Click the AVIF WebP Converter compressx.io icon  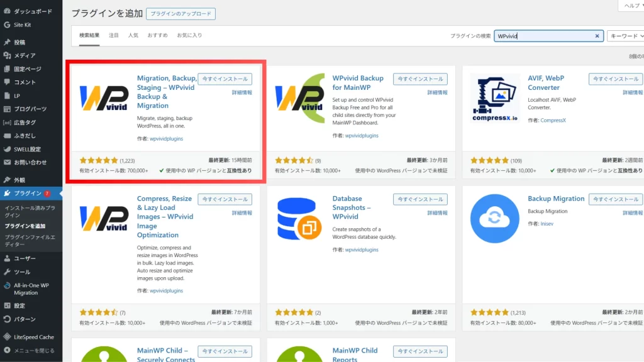pyautogui.click(x=494, y=97)
